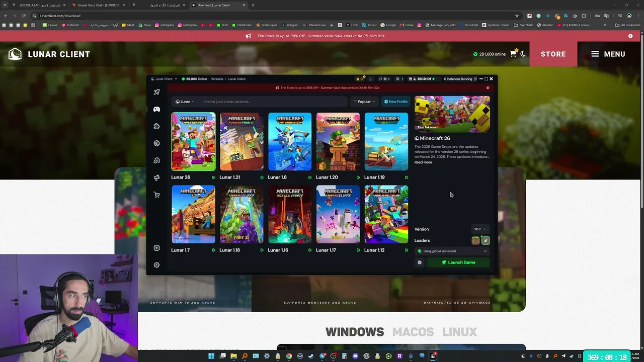Open the music player dropdown in title bar

[384, 79]
